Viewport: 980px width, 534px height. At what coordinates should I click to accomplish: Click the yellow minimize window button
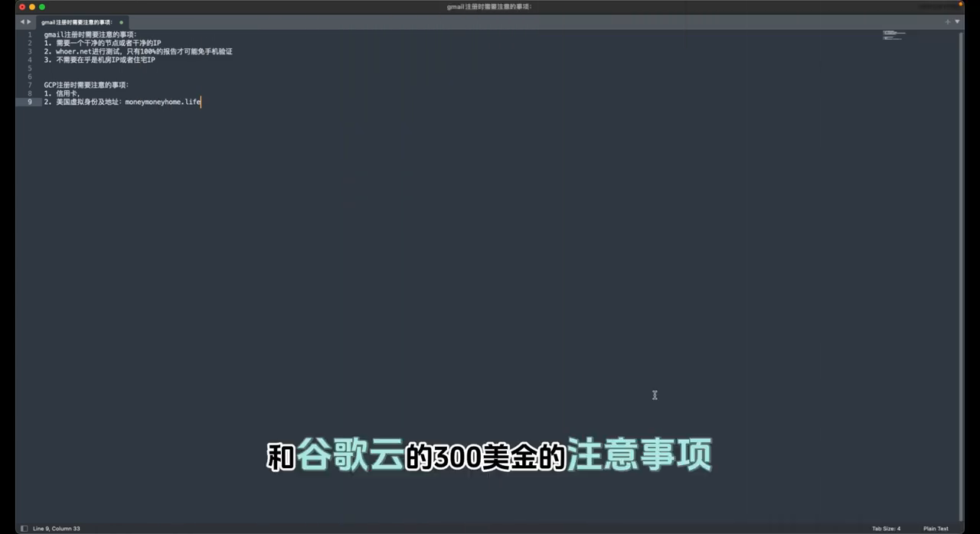[x=32, y=7]
